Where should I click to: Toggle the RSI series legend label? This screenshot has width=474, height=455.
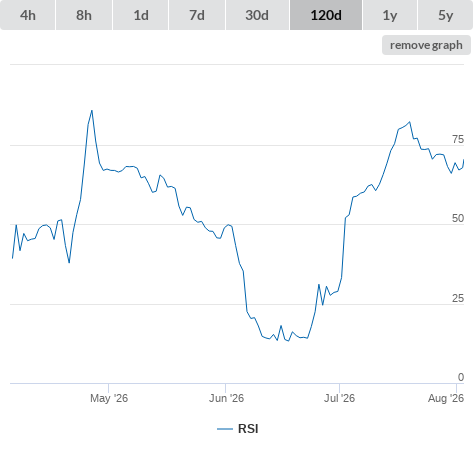tap(248, 429)
